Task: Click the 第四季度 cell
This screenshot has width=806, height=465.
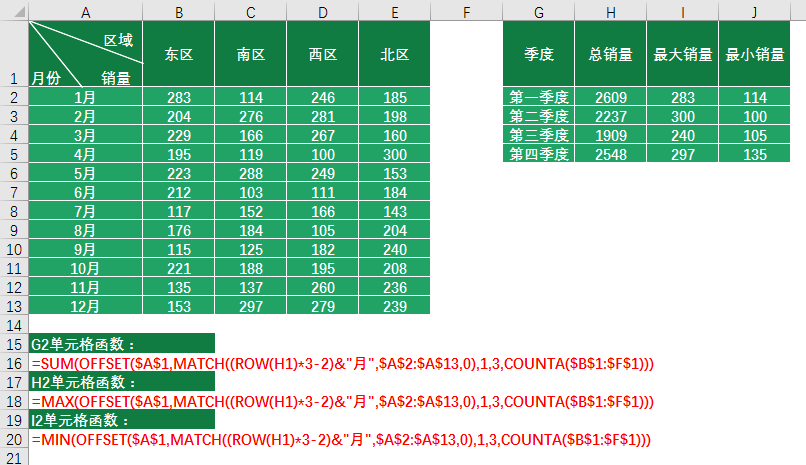Action: pyautogui.click(x=538, y=154)
